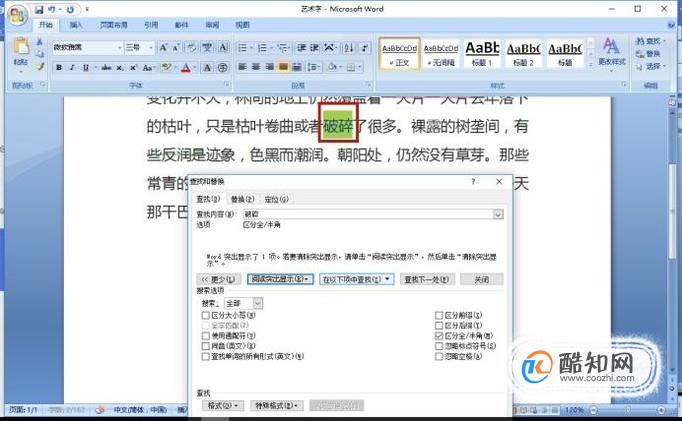
Task: Activate the Format Painter brush
Action: click(40, 67)
